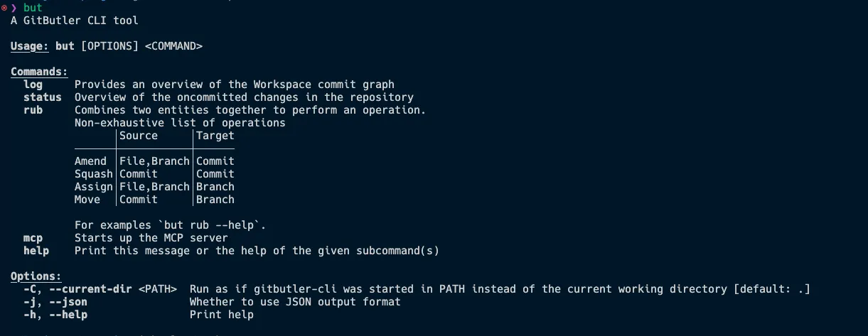
Task: Click the underlined 'Options:' heading
Action: point(36,276)
